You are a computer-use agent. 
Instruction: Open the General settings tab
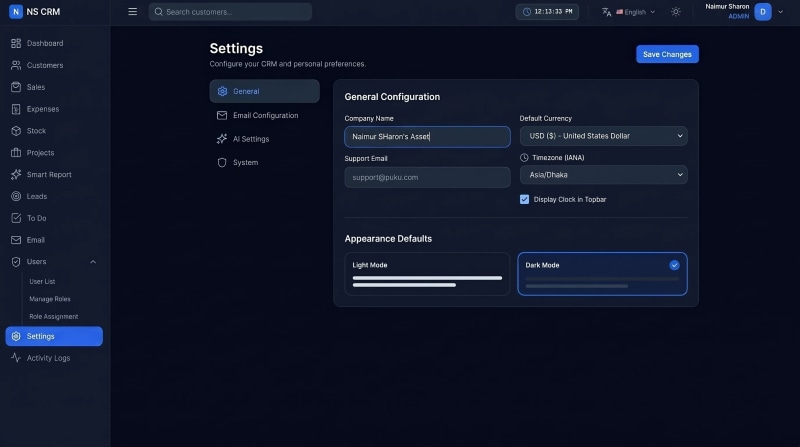[x=265, y=91]
